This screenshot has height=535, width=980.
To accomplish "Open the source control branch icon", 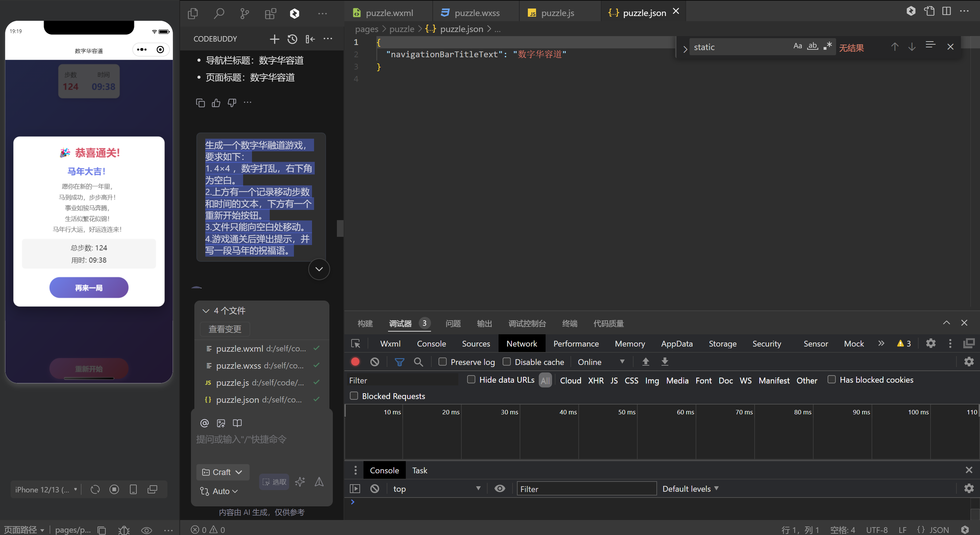I will (x=244, y=14).
